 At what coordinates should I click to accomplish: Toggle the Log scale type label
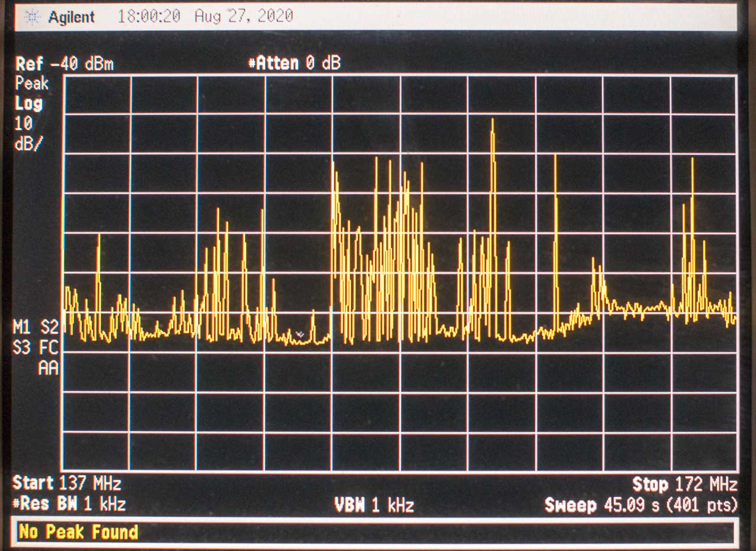tap(29, 104)
